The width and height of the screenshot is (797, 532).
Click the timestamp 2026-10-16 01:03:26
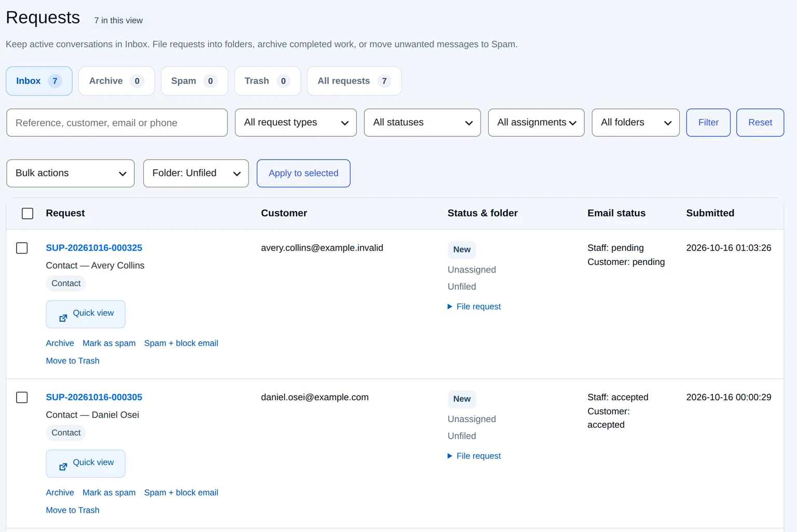729,248
